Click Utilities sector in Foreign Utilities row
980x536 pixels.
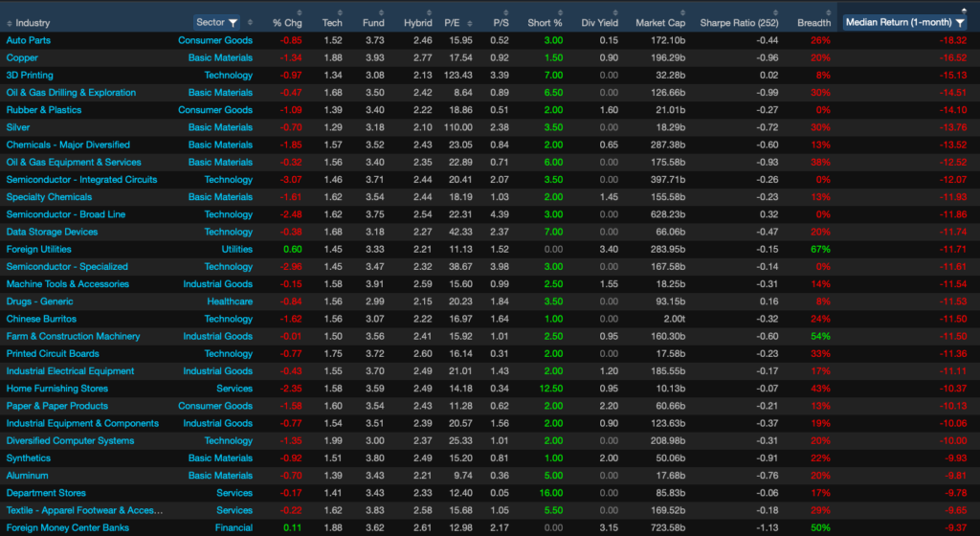[x=237, y=249]
